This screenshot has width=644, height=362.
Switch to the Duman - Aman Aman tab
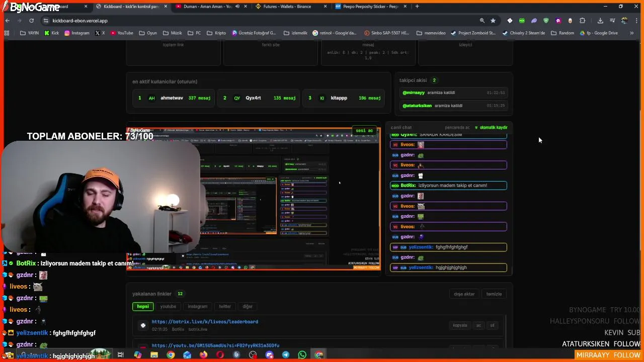point(207,7)
